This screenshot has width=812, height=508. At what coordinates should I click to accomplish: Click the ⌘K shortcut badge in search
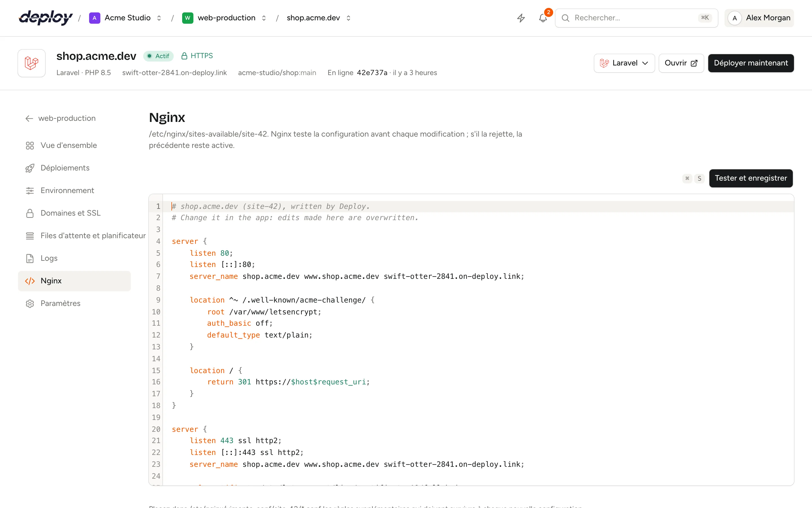click(705, 18)
